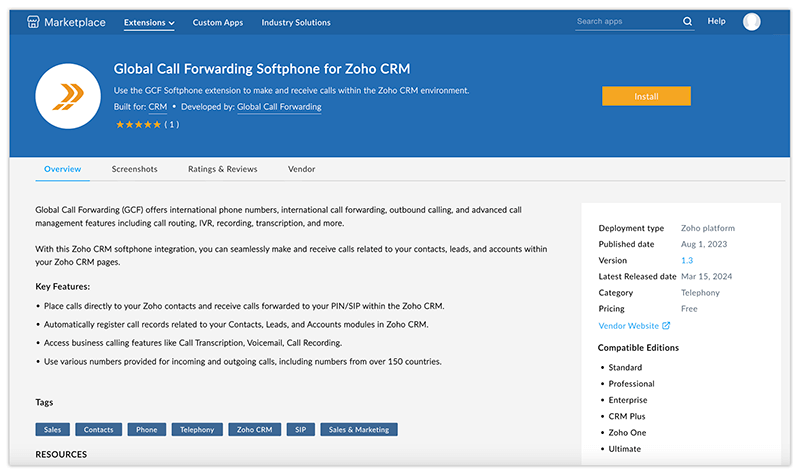Click the search magnifier icon

pos(687,21)
